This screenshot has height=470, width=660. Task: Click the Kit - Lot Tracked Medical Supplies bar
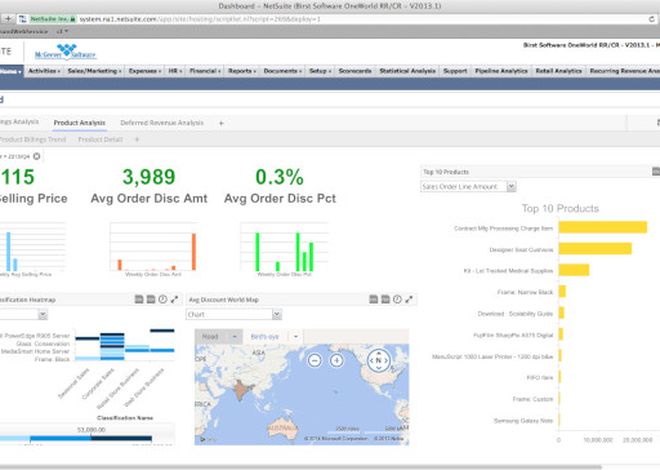[574, 270]
